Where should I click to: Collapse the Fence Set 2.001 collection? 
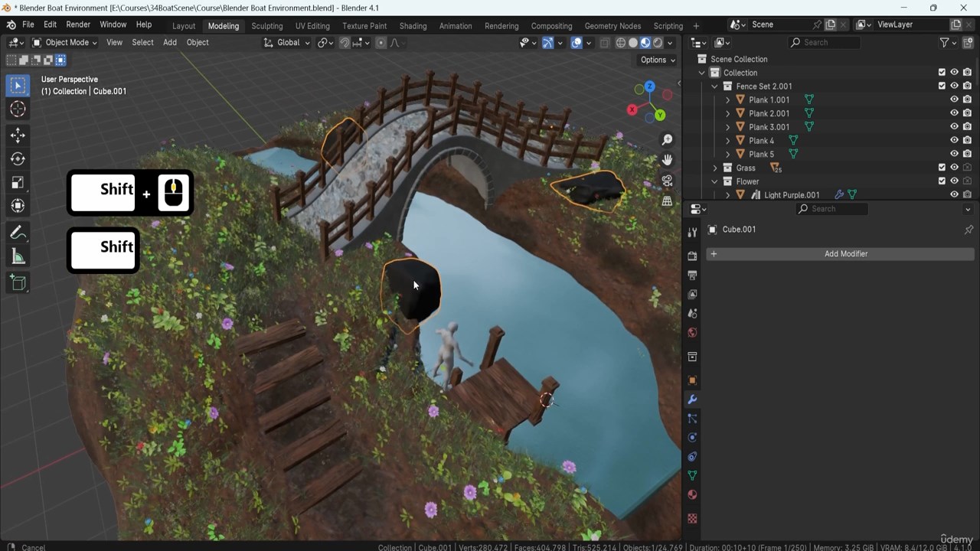pos(714,86)
